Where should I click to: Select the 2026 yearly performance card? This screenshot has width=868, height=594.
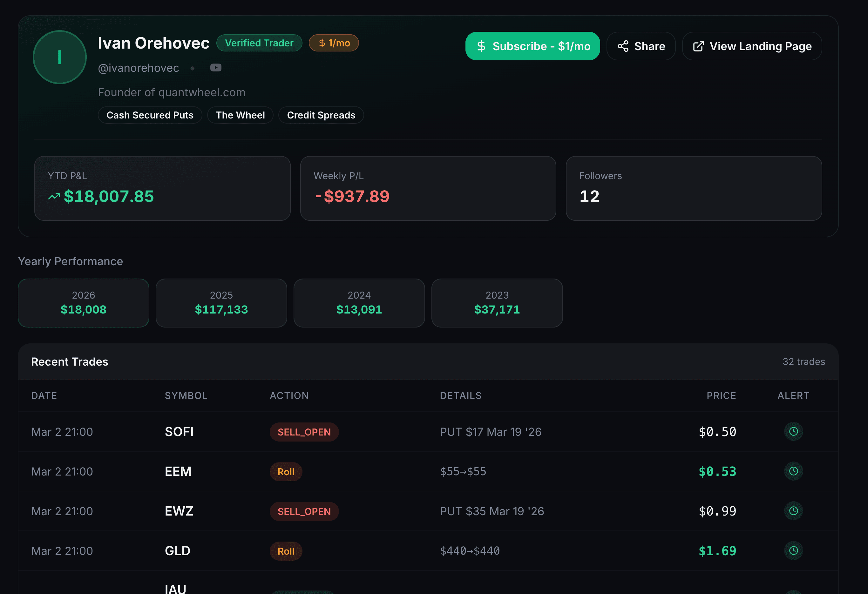(83, 303)
